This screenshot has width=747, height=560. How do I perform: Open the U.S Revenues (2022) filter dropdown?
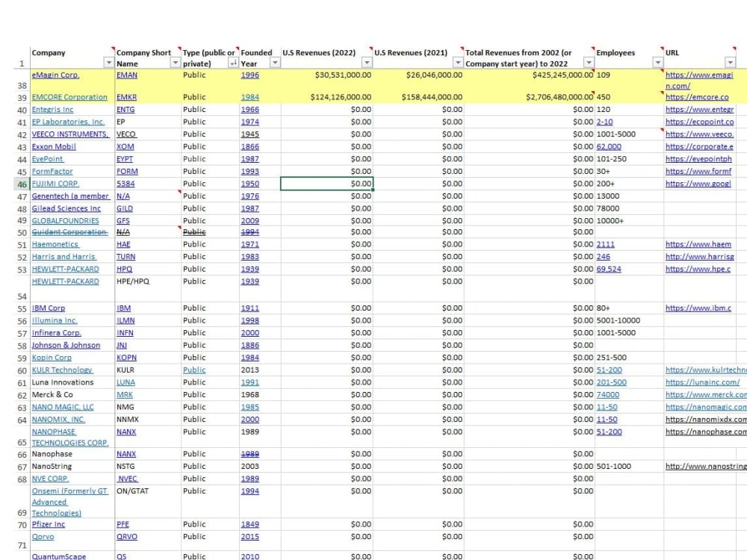[367, 63]
